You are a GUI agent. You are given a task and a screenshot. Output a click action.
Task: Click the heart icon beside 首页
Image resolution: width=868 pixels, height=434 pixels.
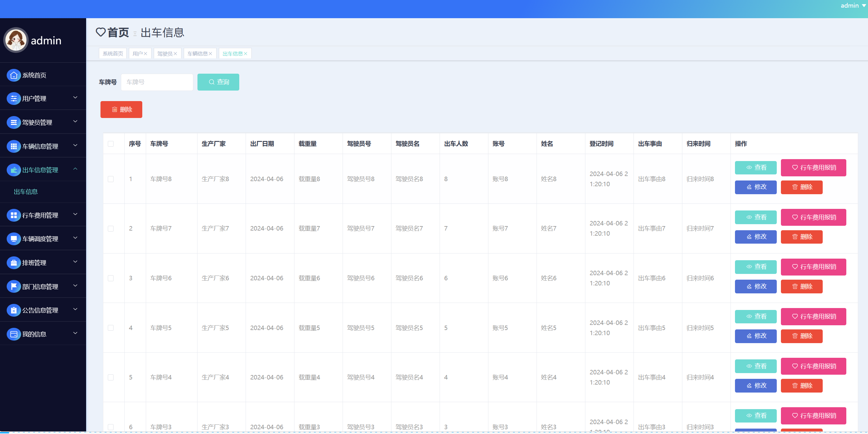pos(100,32)
